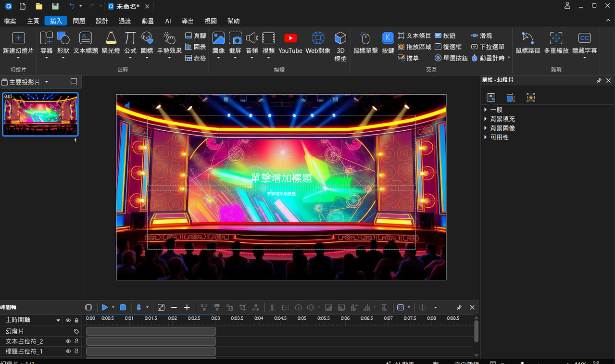Add a 鼠標單擊 mouse click interaction
Viewport: 615px width, 364px height.
pos(365,43)
